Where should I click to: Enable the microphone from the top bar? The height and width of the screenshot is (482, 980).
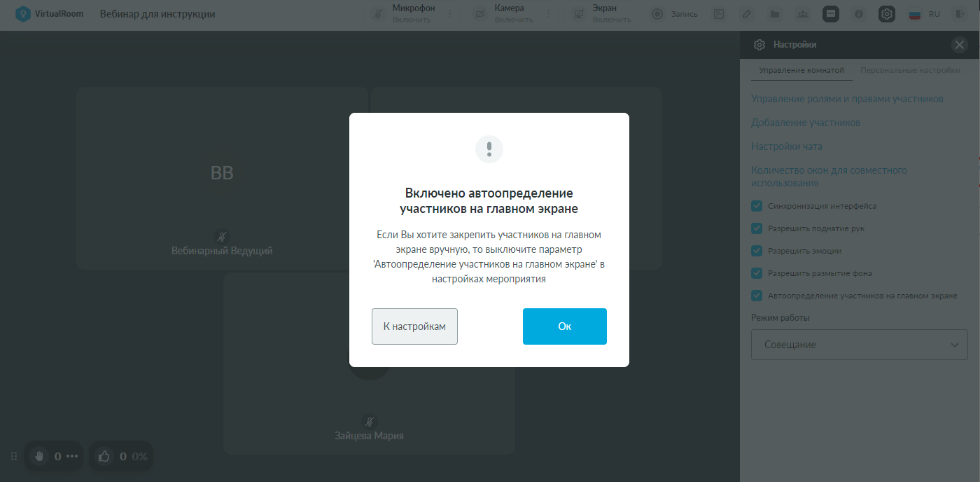[x=412, y=14]
